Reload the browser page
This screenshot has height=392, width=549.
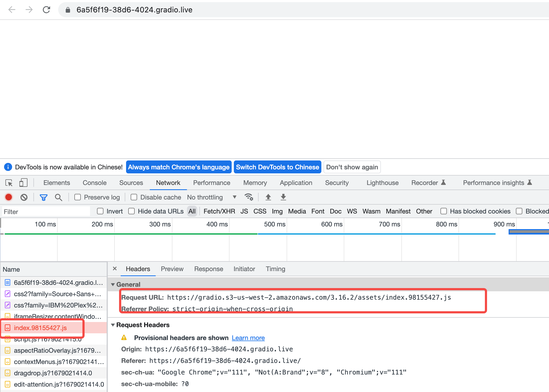point(47,10)
